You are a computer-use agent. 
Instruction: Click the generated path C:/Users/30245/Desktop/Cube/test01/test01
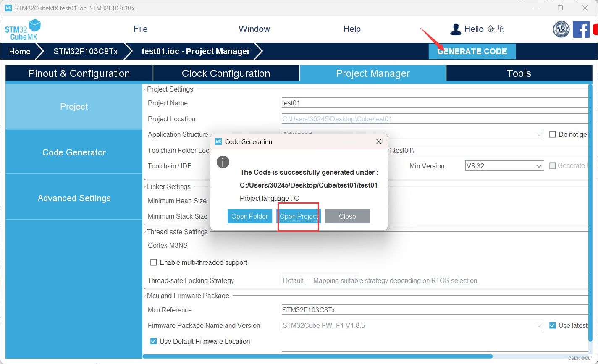click(x=309, y=185)
